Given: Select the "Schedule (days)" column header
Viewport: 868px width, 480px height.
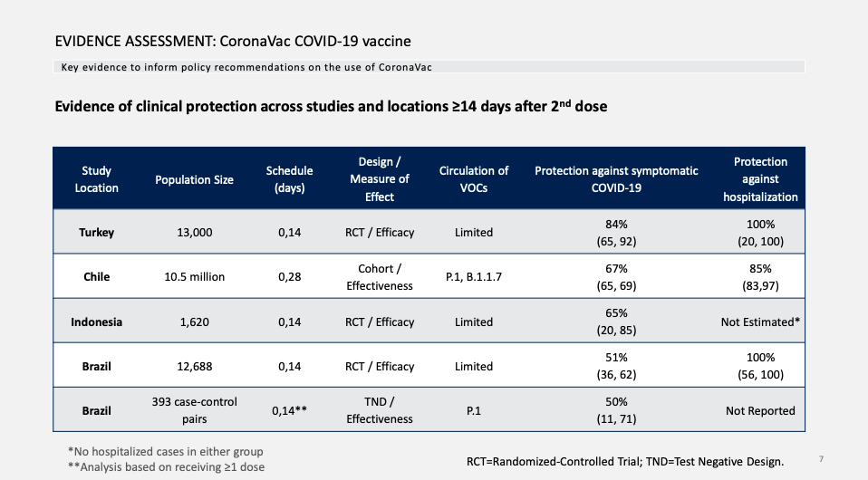Looking at the screenshot, I should (289, 179).
